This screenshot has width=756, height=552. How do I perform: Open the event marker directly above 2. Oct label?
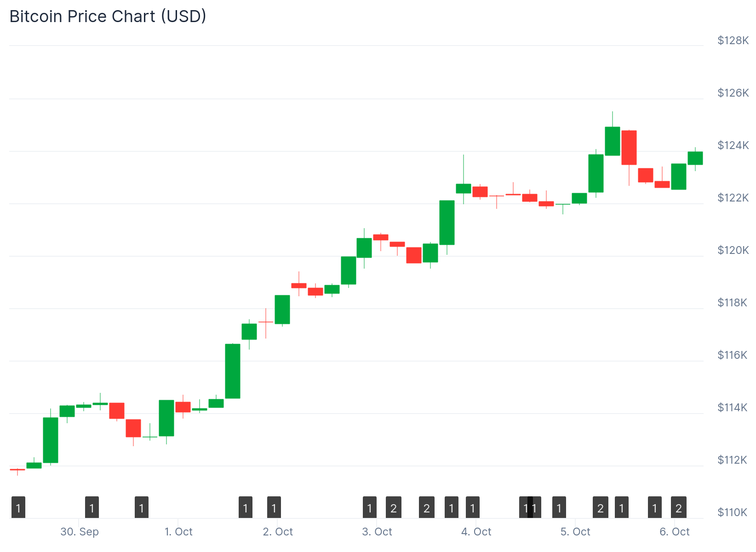274,508
